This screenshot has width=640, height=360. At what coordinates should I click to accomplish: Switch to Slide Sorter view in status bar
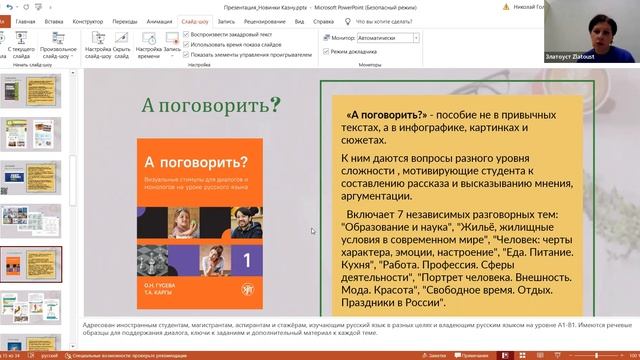point(522,356)
